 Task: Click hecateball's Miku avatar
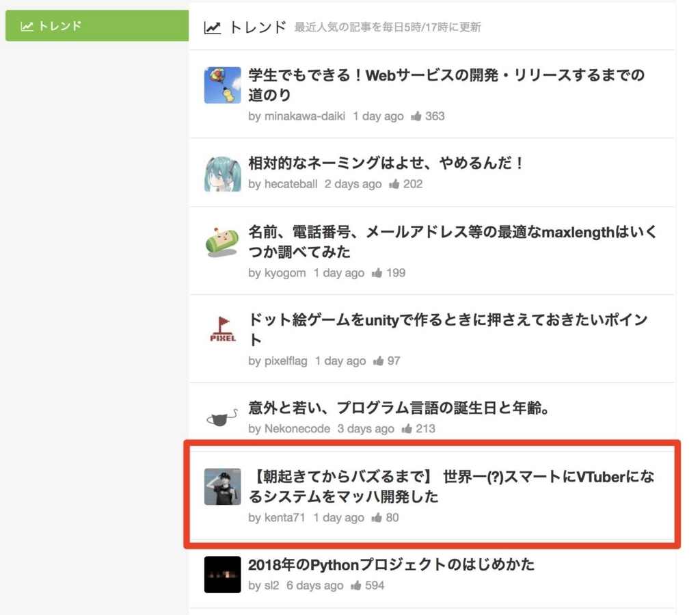click(x=222, y=174)
